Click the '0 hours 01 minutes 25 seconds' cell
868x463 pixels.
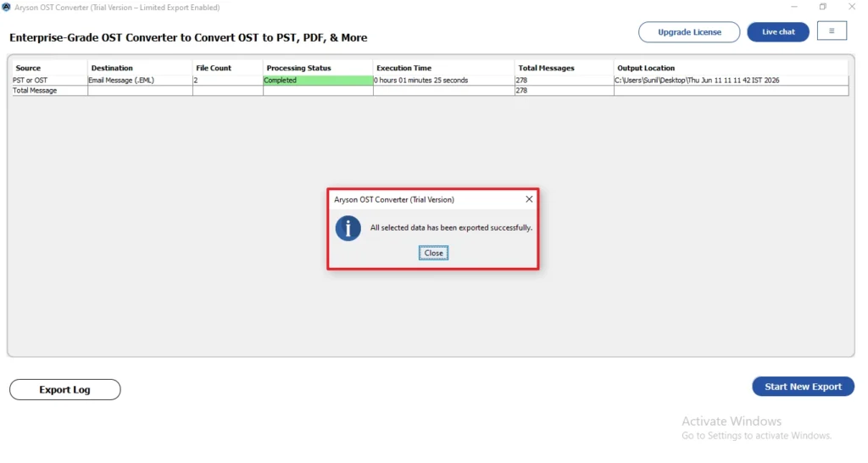(x=443, y=81)
